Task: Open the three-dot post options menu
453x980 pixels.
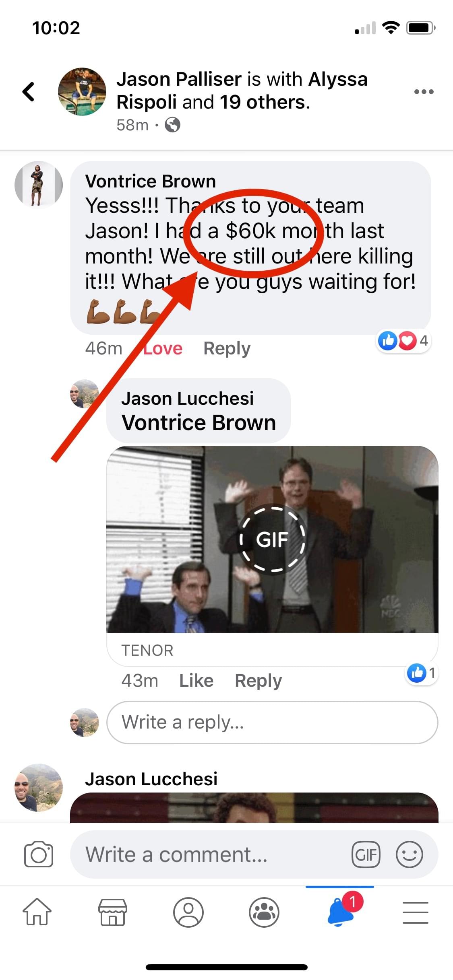Action: point(424,92)
